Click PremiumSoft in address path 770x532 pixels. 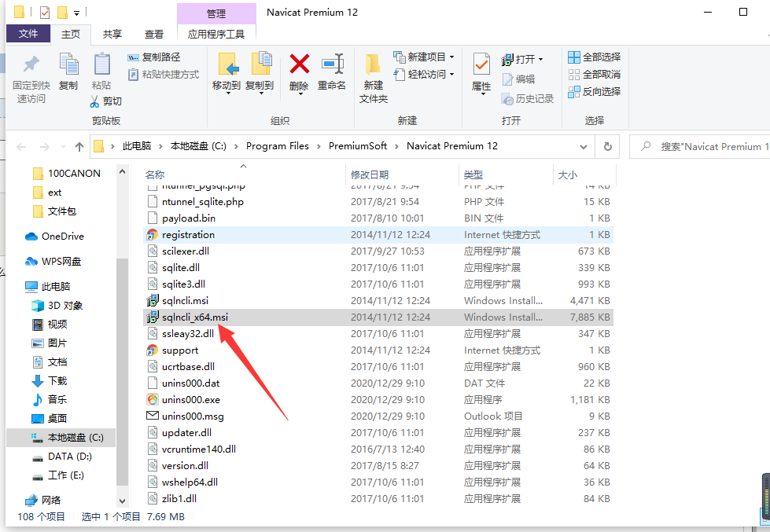pyautogui.click(x=358, y=145)
